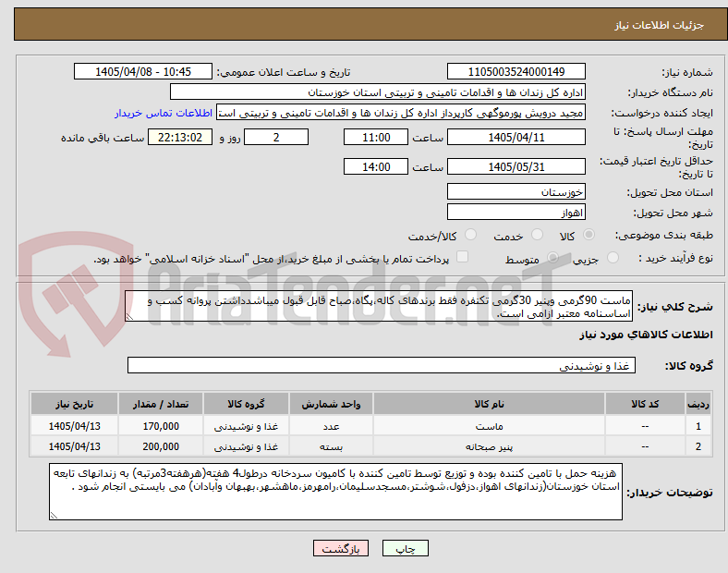This screenshot has width=728, height=573.
Task: Click the response deadline date 1405/04/11 field
Action: [516, 138]
